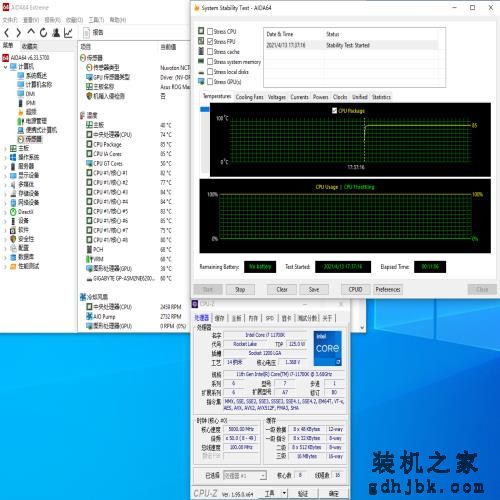Viewport: 500px width, 500px height.
Task: Expand the 主板 motherboard tree node
Action: pyautogui.click(x=5, y=148)
